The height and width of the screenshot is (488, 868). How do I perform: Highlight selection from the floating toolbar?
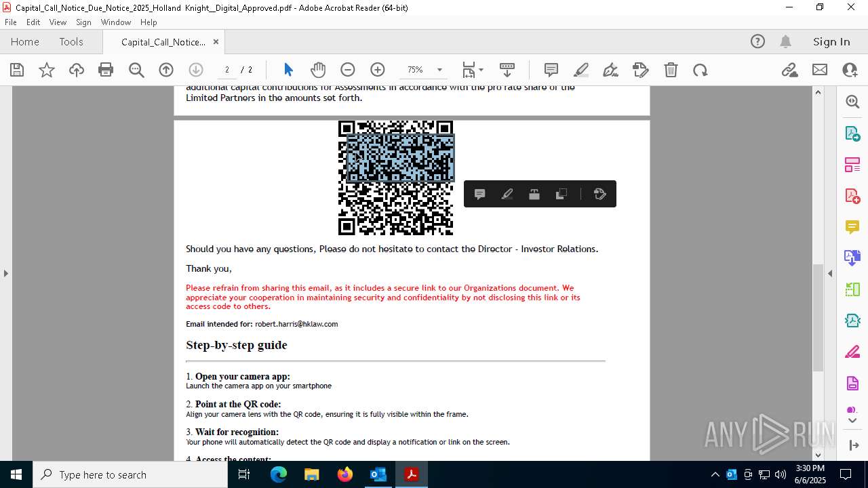(x=507, y=194)
